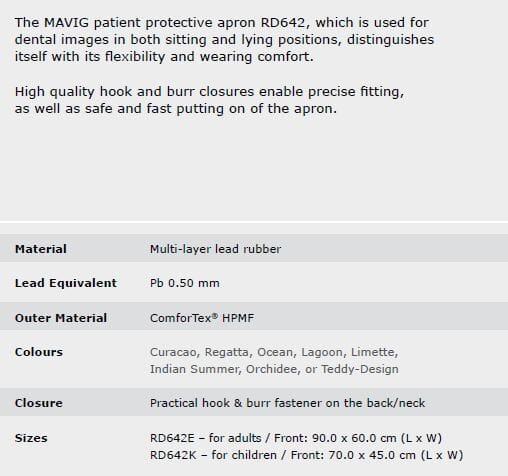Click the ComforTex HPMF value
Image resolution: width=508 pixels, height=476 pixels.
click(202, 318)
